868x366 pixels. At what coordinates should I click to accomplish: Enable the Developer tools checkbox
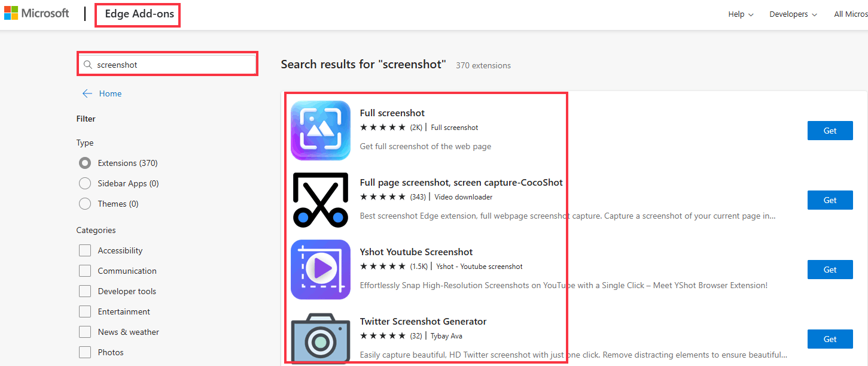point(85,291)
